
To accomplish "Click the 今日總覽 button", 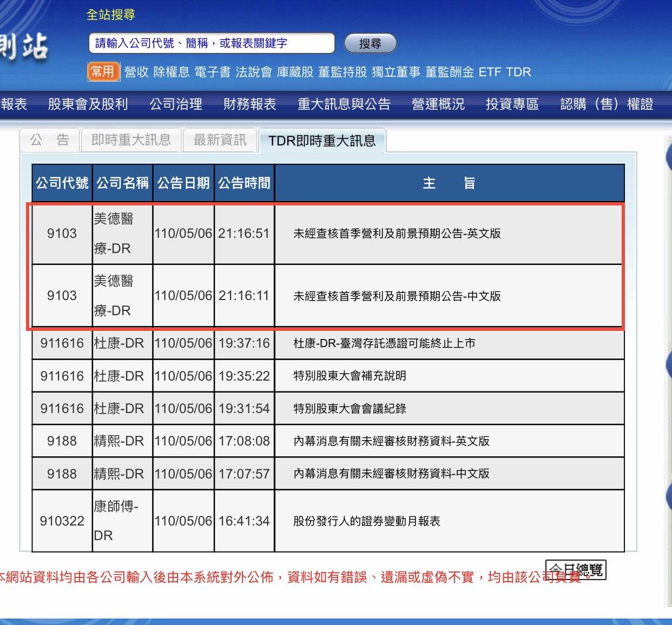I will [x=576, y=570].
